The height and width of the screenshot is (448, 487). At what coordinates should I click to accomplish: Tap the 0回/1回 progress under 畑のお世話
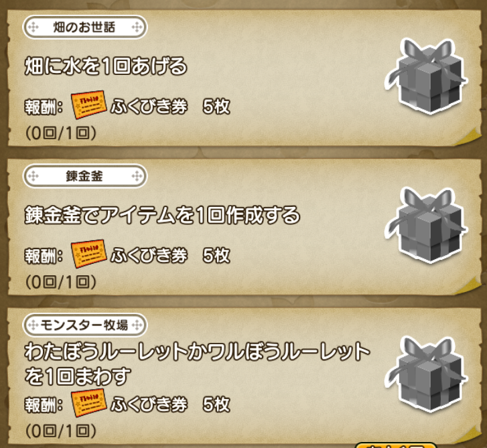tap(61, 133)
